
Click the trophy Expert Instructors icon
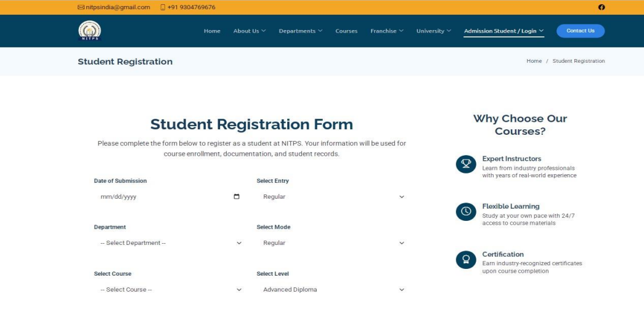[466, 164]
